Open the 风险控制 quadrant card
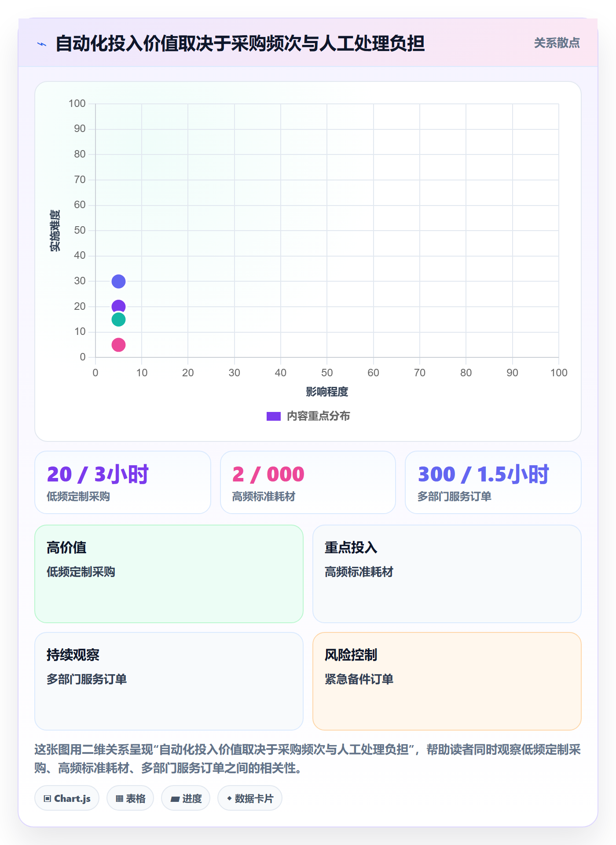Image resolution: width=616 pixels, height=845 pixels. 447,681
